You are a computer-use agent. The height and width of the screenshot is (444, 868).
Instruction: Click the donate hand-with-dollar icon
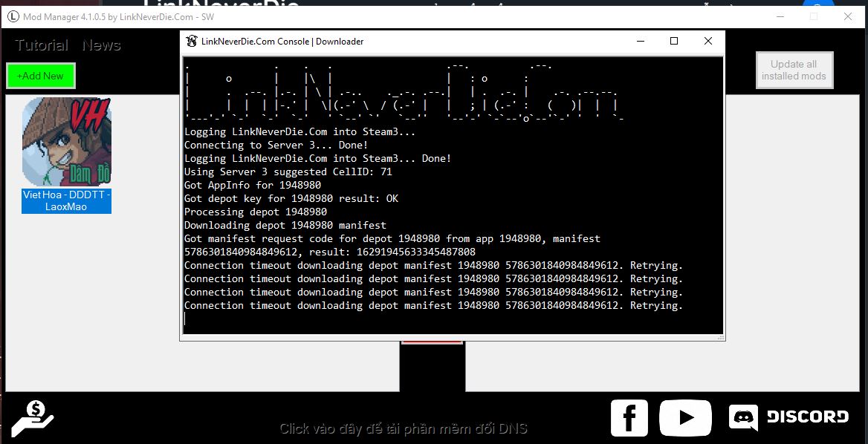coord(33,419)
